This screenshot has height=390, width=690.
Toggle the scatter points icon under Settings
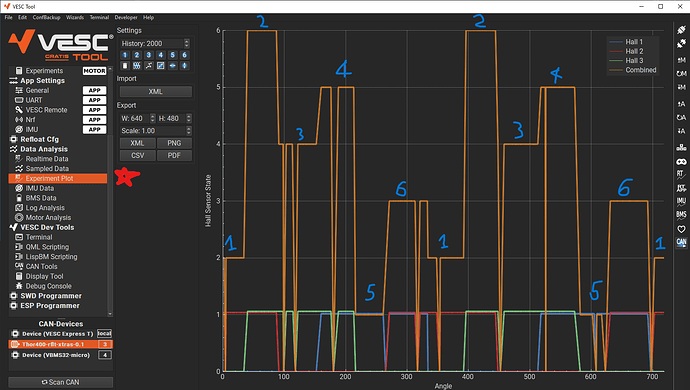pyautogui.click(x=149, y=66)
